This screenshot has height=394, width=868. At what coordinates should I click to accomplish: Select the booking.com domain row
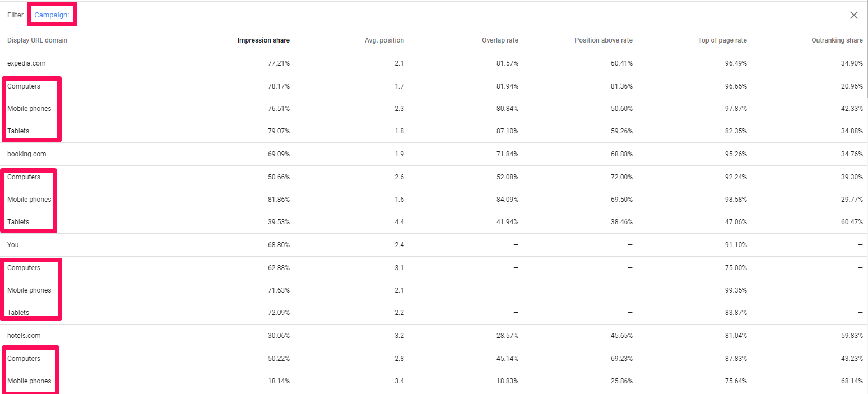point(434,154)
